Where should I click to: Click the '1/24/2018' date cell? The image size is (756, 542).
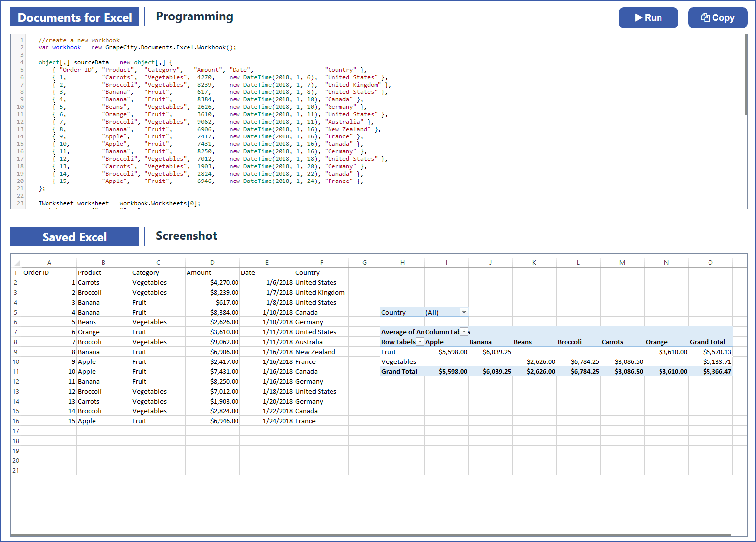(x=267, y=421)
